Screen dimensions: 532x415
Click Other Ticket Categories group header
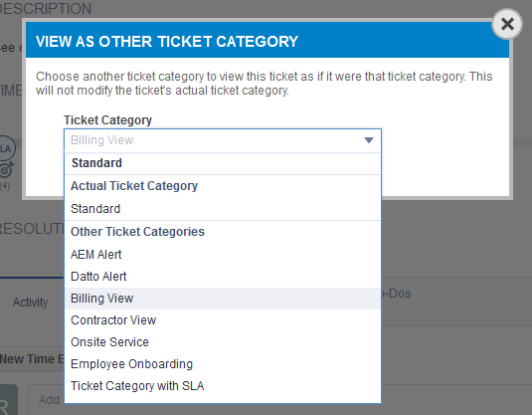point(137,232)
